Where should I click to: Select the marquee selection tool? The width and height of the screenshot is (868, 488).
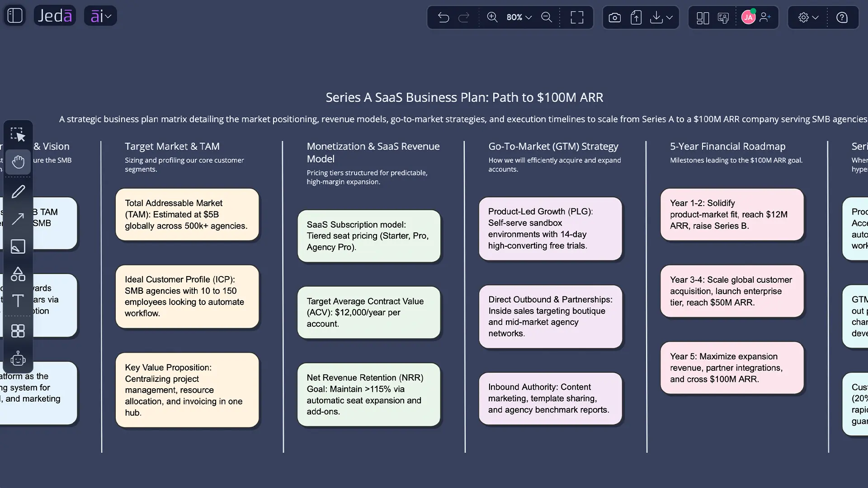pyautogui.click(x=18, y=134)
